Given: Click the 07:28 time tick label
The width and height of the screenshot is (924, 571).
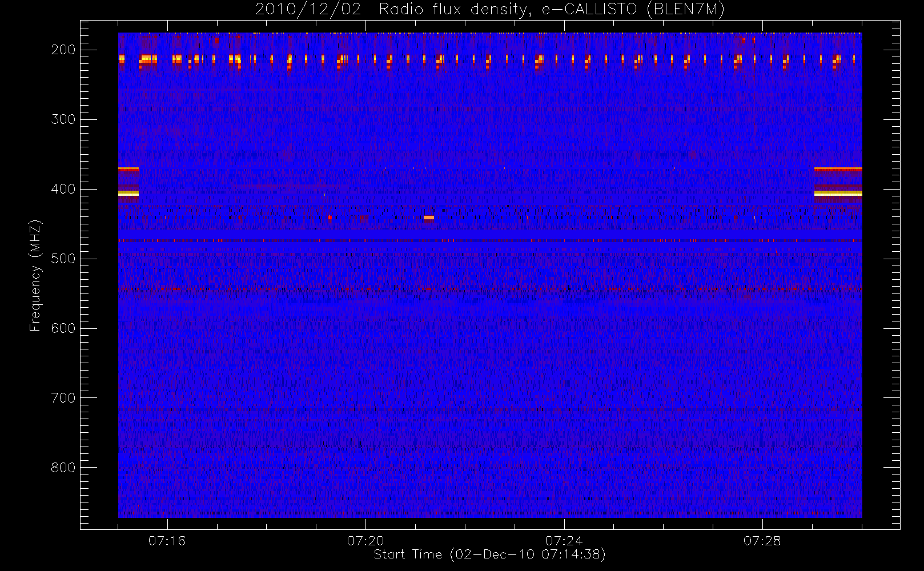Looking at the screenshot, I should tap(762, 541).
